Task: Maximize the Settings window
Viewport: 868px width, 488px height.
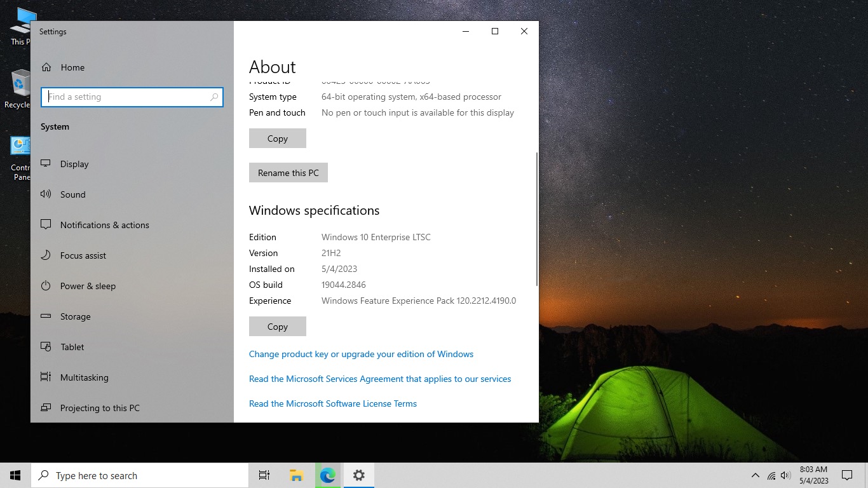Action: (x=495, y=31)
